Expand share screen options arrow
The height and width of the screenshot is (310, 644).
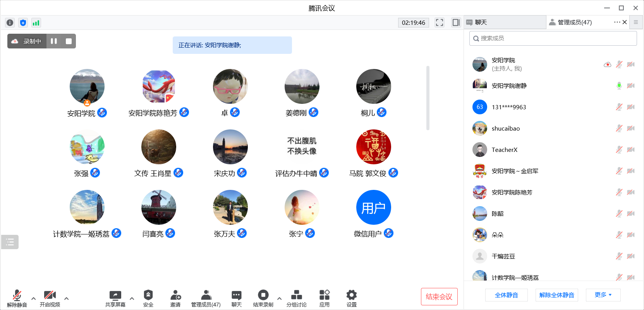tap(132, 298)
